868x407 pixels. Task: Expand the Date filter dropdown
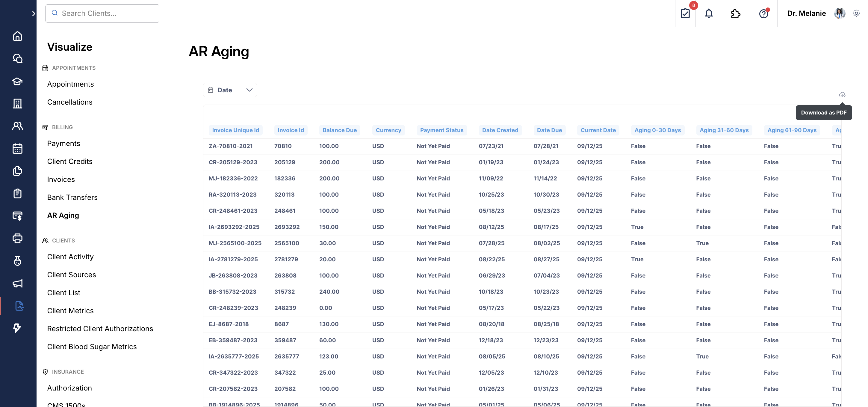point(230,90)
